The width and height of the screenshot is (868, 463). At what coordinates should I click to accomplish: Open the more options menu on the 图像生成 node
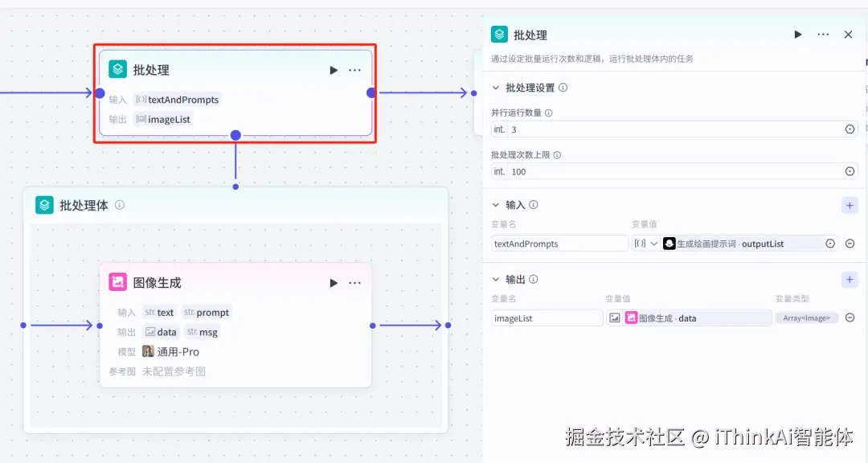[x=354, y=282]
